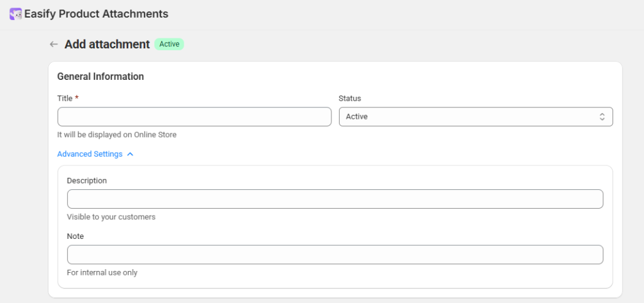
Task: Click the Status field label
Action: pos(350,98)
